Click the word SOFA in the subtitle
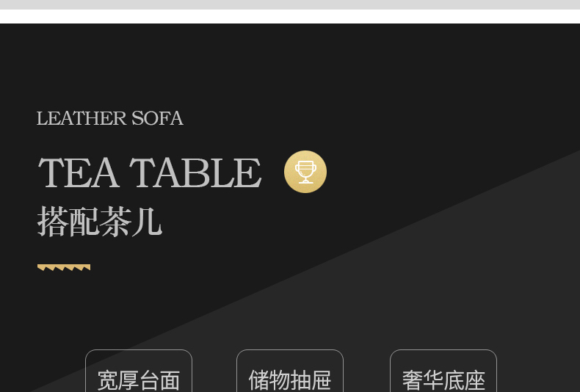The image size is (580, 392). [158, 118]
